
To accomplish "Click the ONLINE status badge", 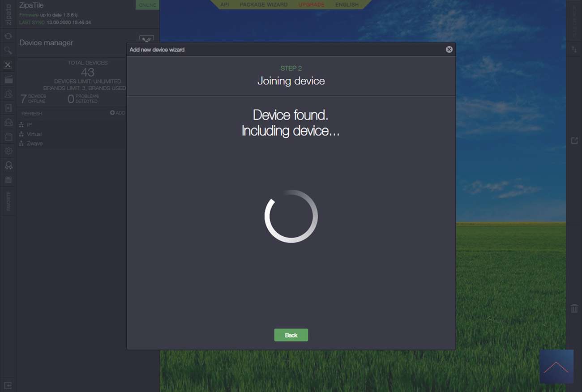I will (147, 5).
